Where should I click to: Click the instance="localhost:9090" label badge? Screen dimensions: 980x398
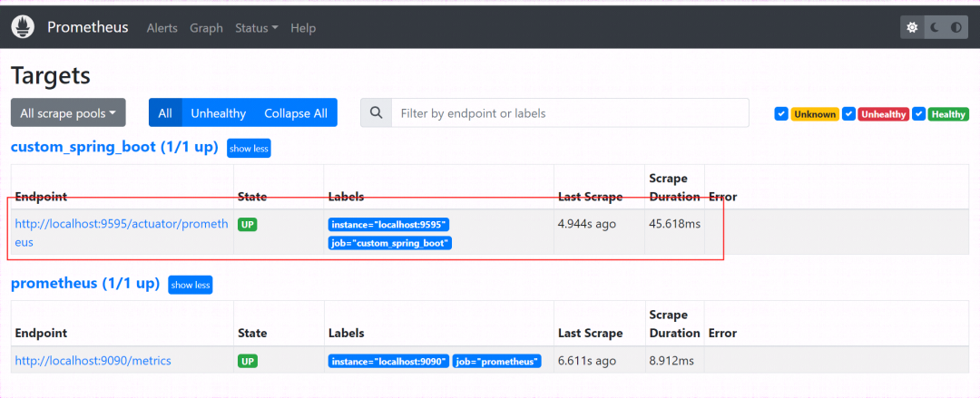point(388,361)
